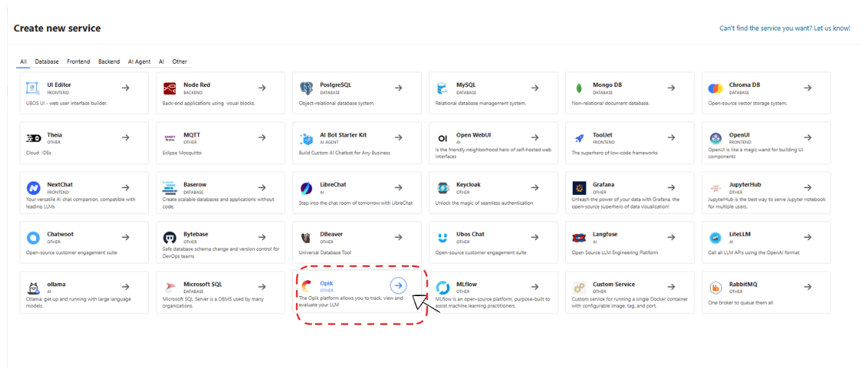Switch to the Database filter tab
868x375 pixels.
(x=47, y=62)
